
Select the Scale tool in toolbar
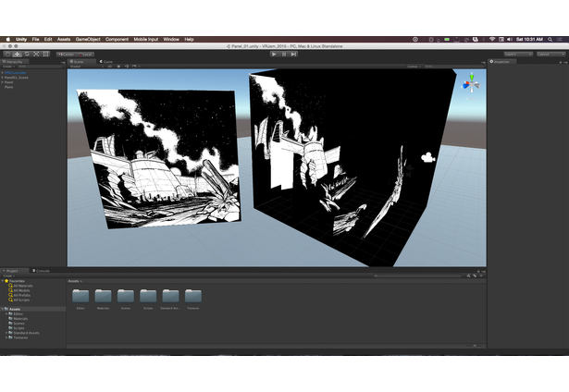36,54
